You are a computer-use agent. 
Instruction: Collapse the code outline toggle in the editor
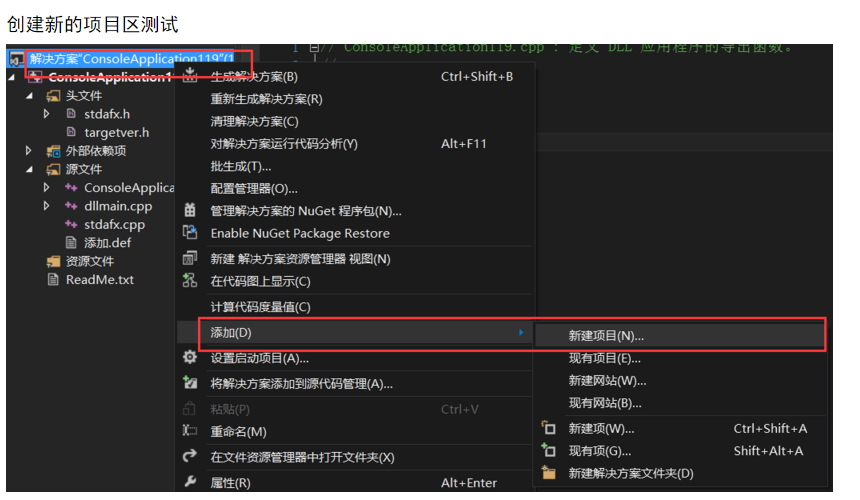point(314,48)
